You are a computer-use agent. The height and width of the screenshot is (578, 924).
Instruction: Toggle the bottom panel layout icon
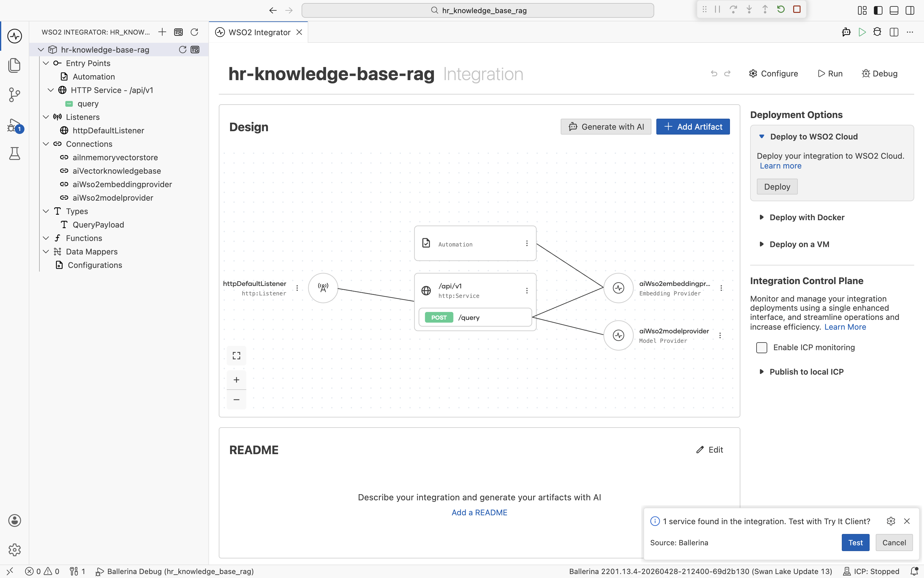click(x=894, y=10)
